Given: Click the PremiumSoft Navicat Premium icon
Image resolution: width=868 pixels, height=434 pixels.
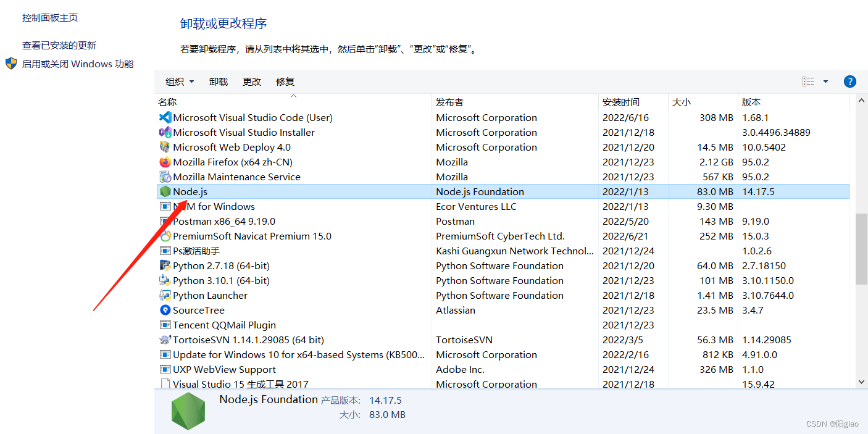Looking at the screenshot, I should 165,236.
